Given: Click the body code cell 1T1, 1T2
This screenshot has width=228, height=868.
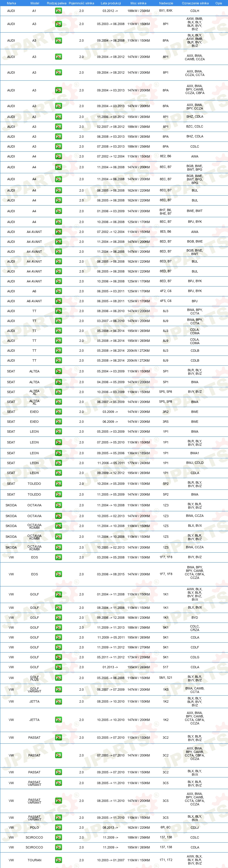Looking at the screenshot, I should (166, 860).
